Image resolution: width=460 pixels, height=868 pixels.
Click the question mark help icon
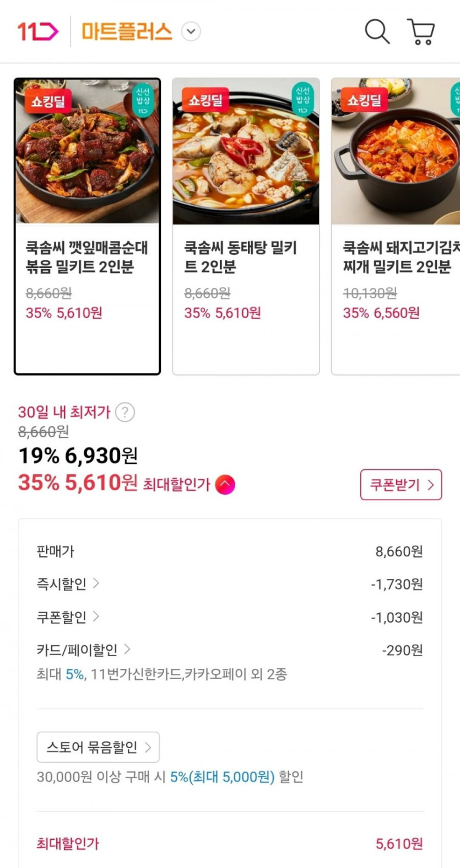125,412
